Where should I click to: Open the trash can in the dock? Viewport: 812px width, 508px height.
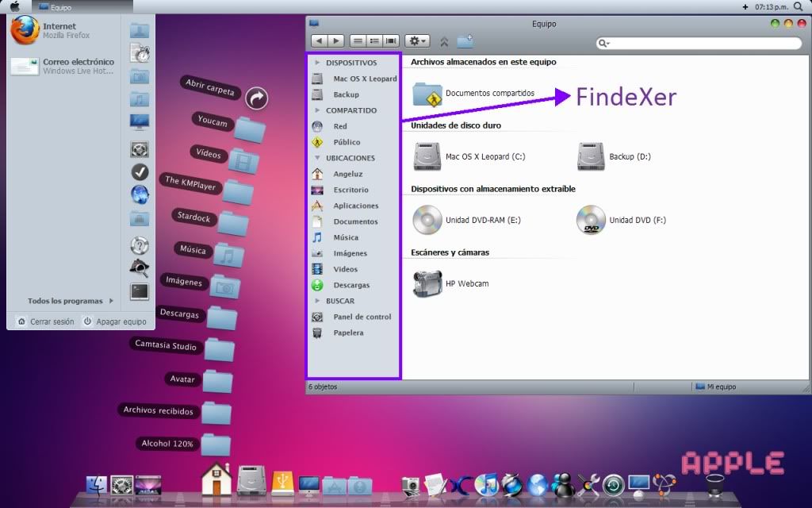click(715, 486)
